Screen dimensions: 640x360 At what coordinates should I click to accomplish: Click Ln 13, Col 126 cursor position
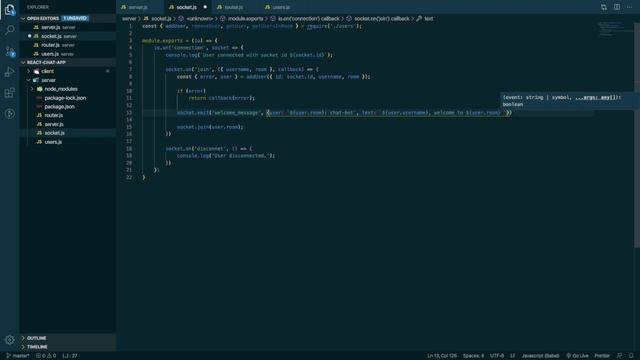pyautogui.click(x=442, y=356)
